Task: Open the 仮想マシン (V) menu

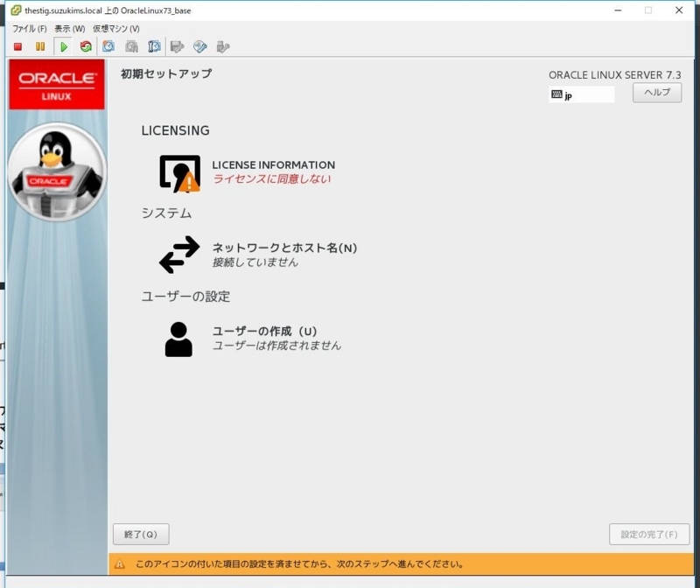Action: (116, 29)
